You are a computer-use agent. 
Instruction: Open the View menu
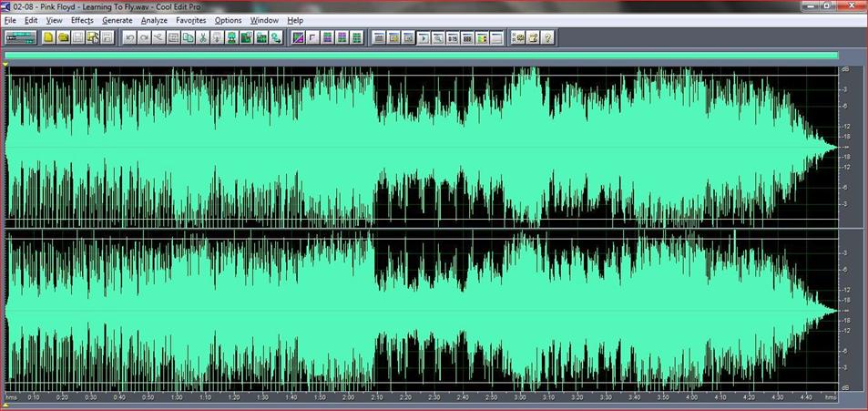point(55,20)
